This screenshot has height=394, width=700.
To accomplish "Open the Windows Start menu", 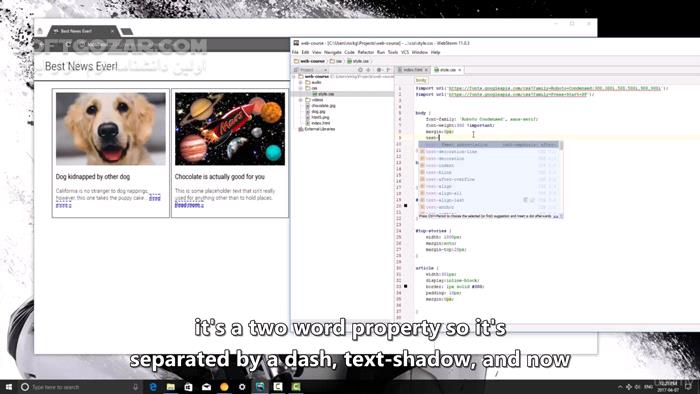I will point(8,387).
